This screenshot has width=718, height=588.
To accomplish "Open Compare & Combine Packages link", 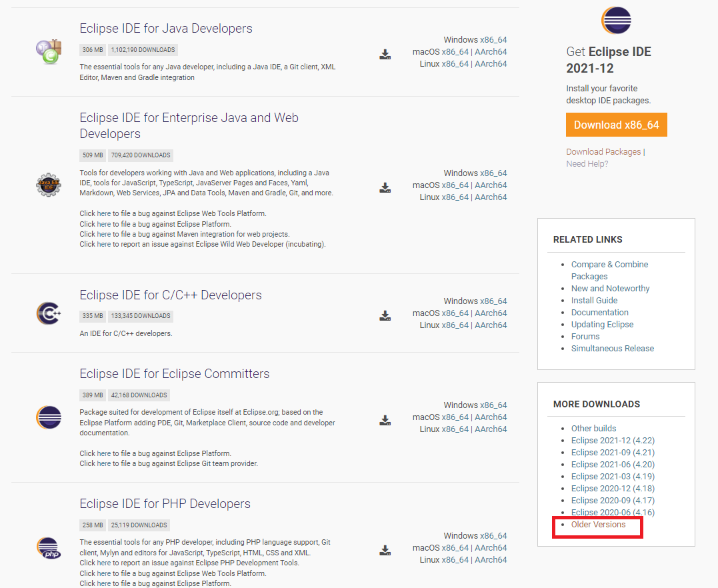I will coord(609,270).
